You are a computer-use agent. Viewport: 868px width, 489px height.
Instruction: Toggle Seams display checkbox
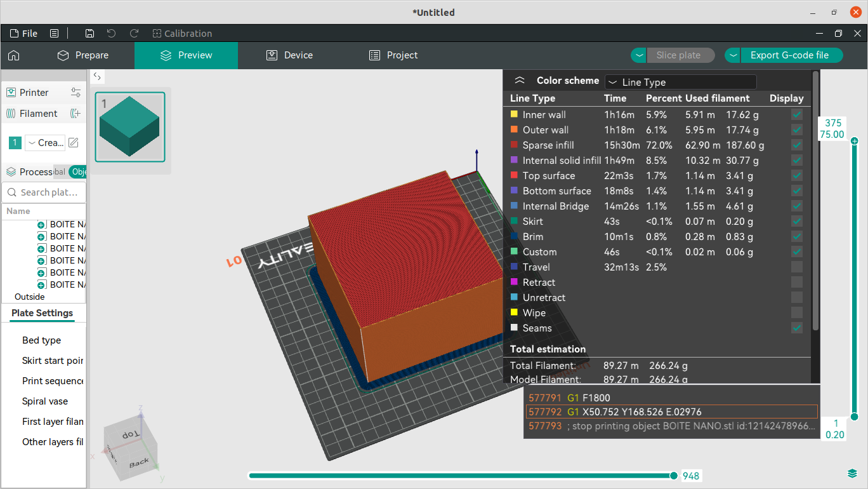click(x=797, y=328)
